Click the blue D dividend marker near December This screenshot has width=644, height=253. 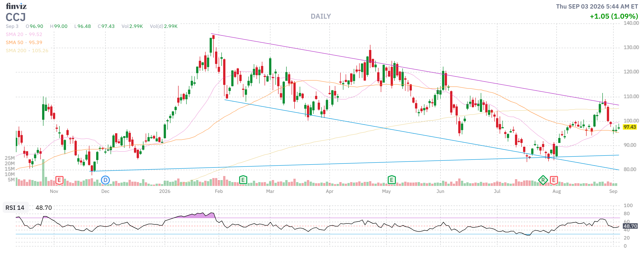105,180
